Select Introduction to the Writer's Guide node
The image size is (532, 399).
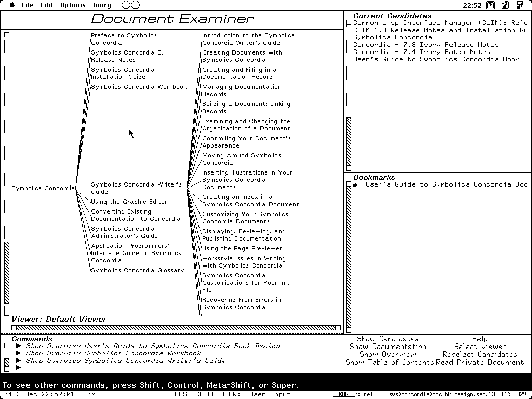click(x=248, y=39)
